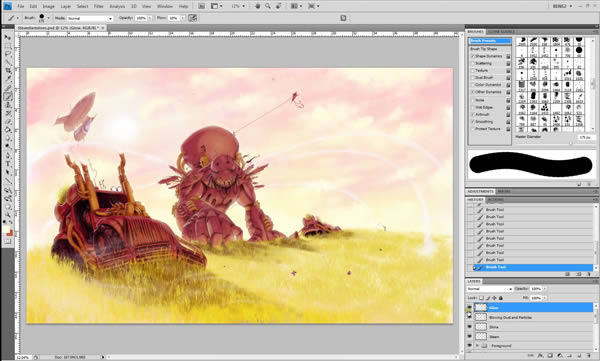Lock layer position in Layers panel
This screenshot has height=361, width=600.
click(494, 298)
